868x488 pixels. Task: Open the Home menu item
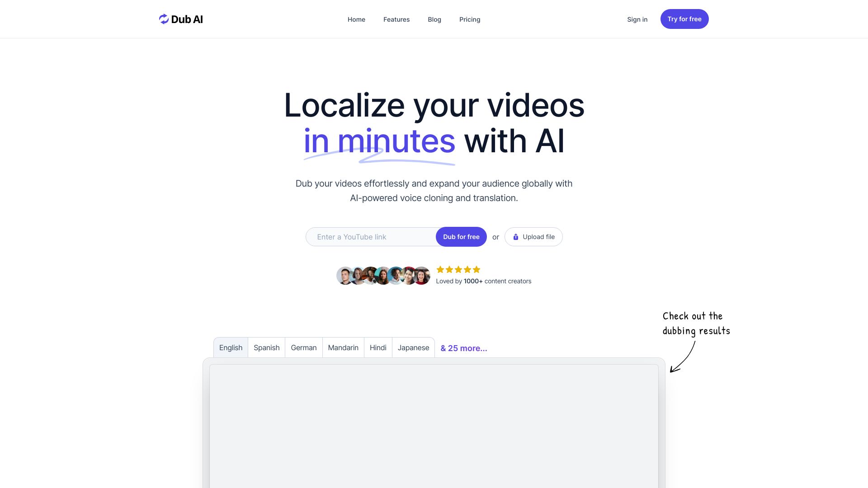[x=356, y=19]
